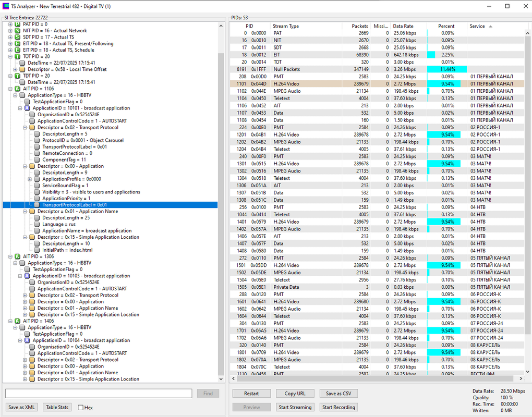Toggle the Hex checkbox
532x417 pixels.
(80, 408)
